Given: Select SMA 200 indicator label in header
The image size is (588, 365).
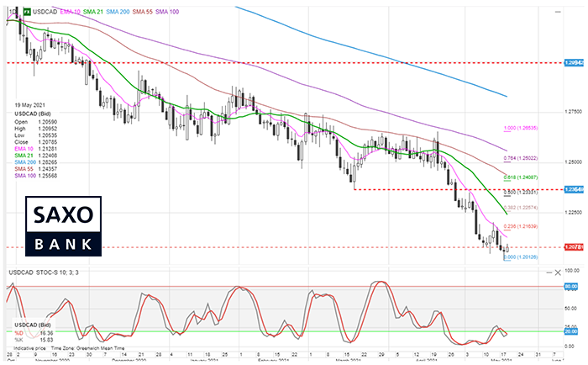Looking at the screenshot, I should click(x=118, y=12).
